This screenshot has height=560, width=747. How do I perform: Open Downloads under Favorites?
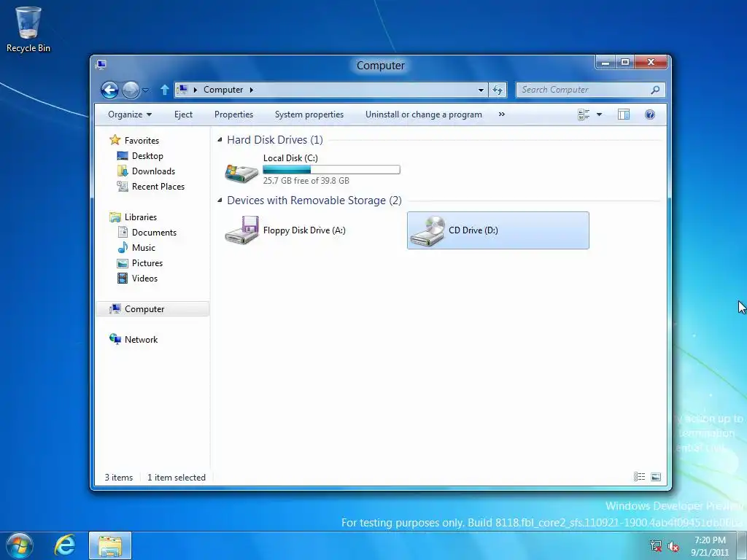pos(153,171)
